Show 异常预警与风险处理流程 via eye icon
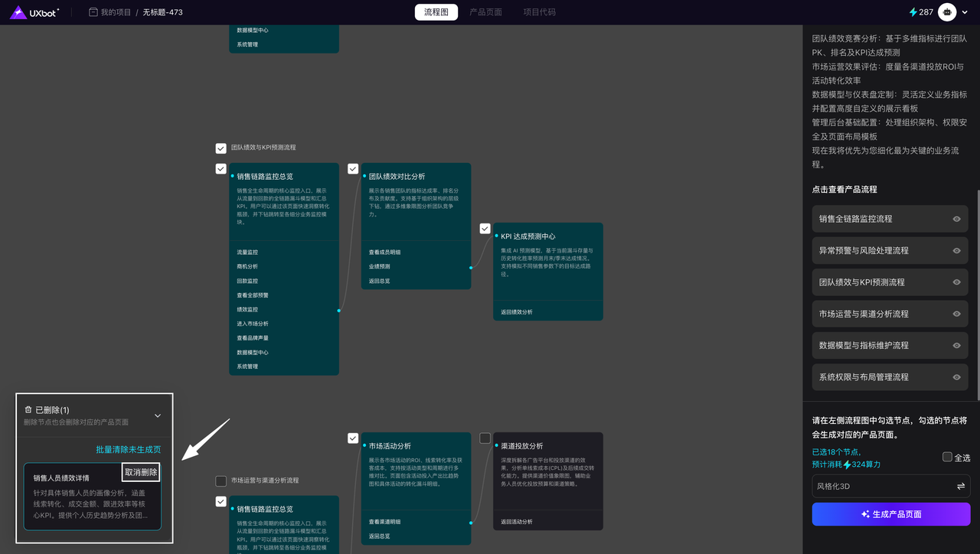 pyautogui.click(x=956, y=250)
